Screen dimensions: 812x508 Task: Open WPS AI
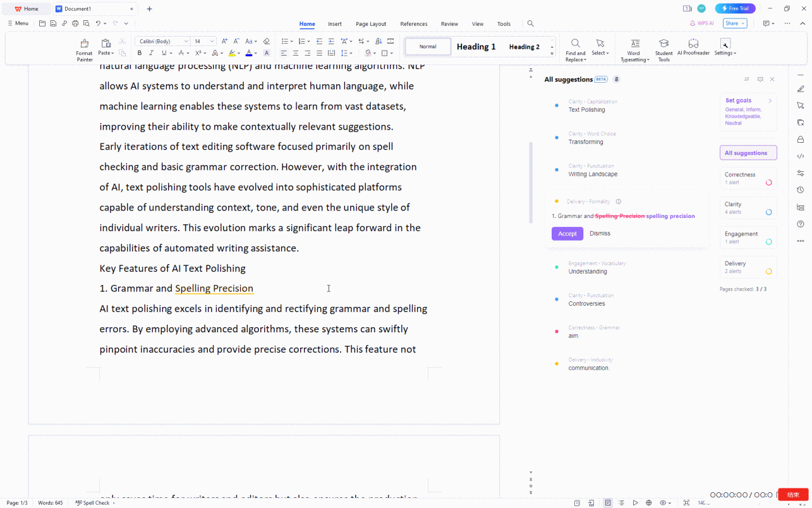pos(701,23)
